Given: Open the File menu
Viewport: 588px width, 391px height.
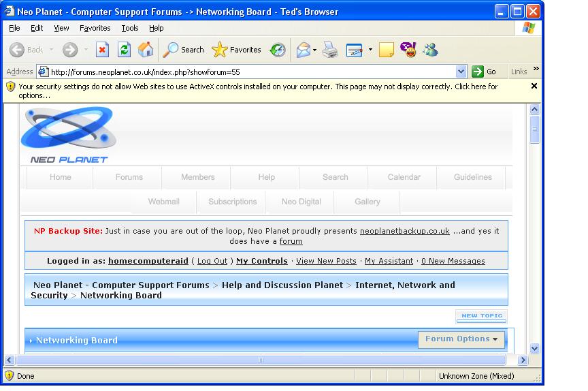Looking at the screenshot, I should [14, 28].
